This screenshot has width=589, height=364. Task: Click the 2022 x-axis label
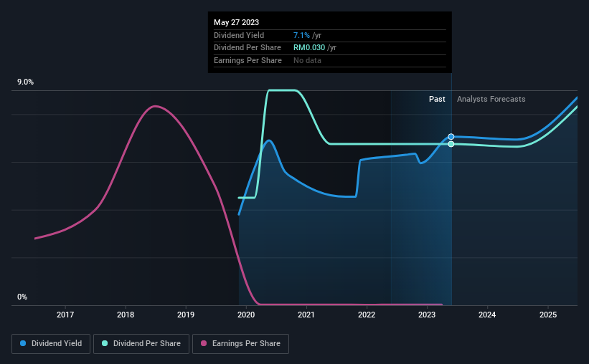367,315
